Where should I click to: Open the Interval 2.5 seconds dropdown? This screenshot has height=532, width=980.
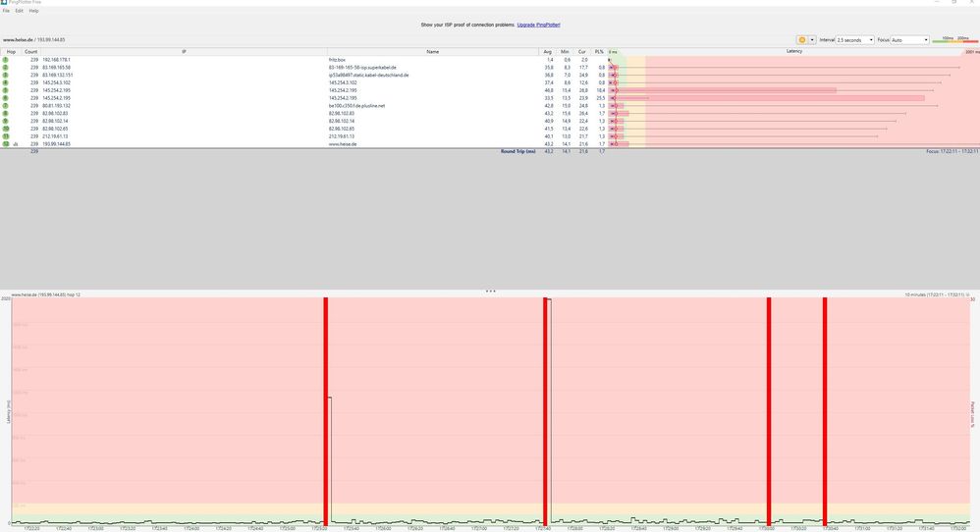tap(855, 40)
